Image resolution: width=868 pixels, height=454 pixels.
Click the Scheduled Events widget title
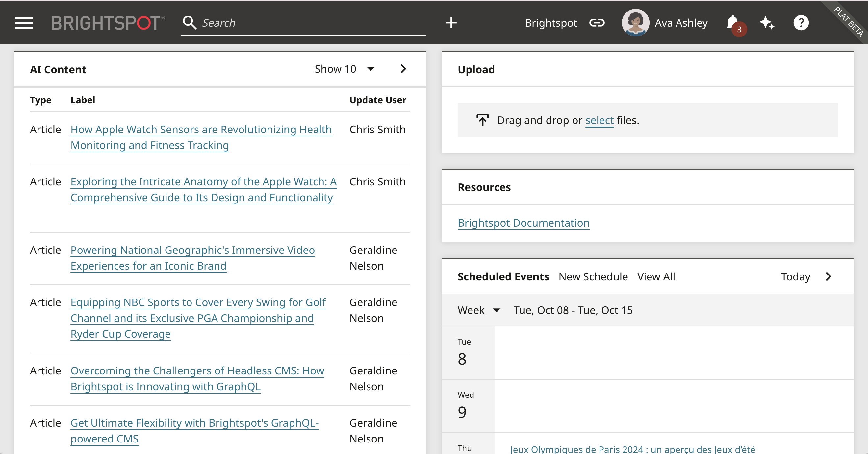(503, 276)
